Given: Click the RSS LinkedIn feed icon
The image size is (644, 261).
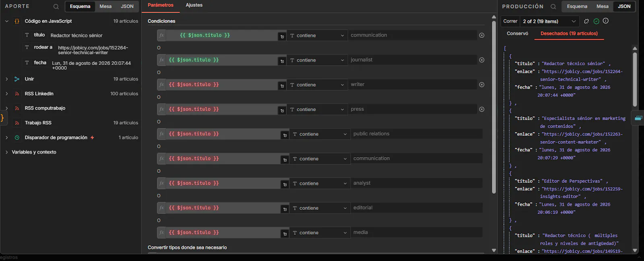Looking at the screenshot, I should tap(17, 94).
